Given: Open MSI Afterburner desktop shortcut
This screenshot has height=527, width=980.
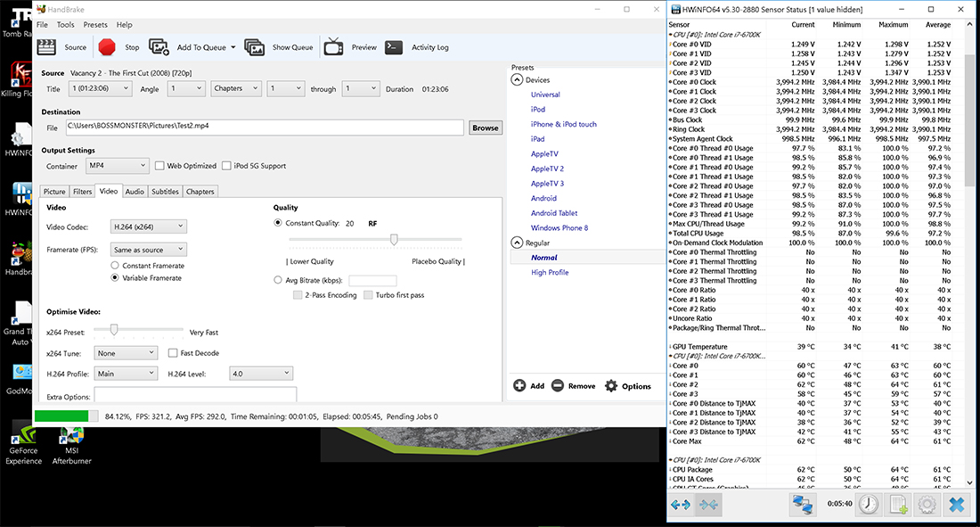Looking at the screenshot, I should tap(72, 444).
